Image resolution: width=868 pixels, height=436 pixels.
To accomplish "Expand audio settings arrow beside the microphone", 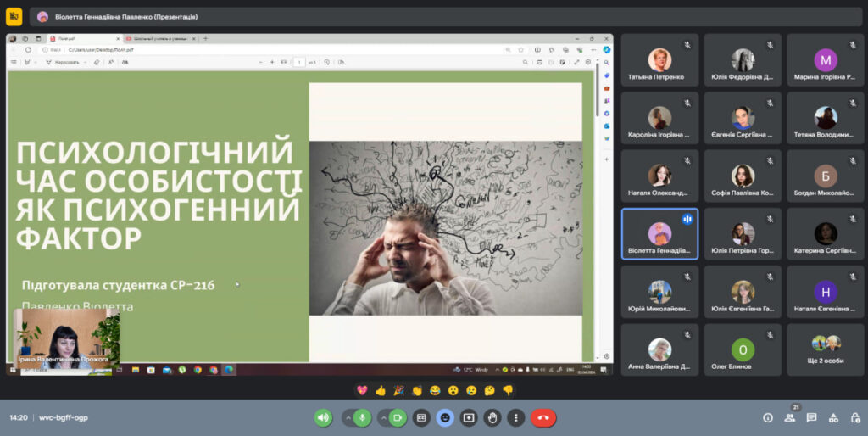I will [348, 417].
